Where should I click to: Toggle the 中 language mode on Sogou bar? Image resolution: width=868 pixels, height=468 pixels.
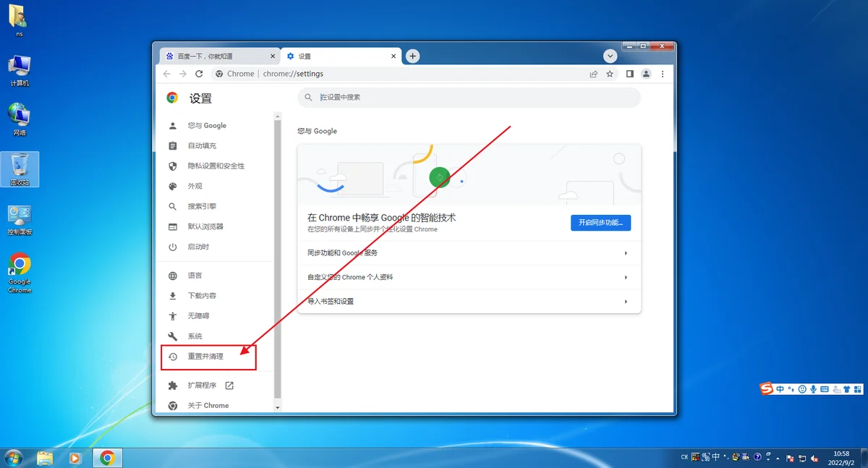780,389
